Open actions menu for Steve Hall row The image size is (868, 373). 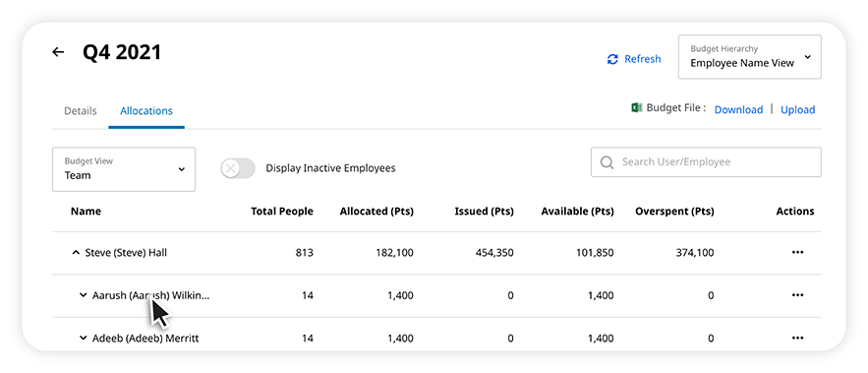797,253
